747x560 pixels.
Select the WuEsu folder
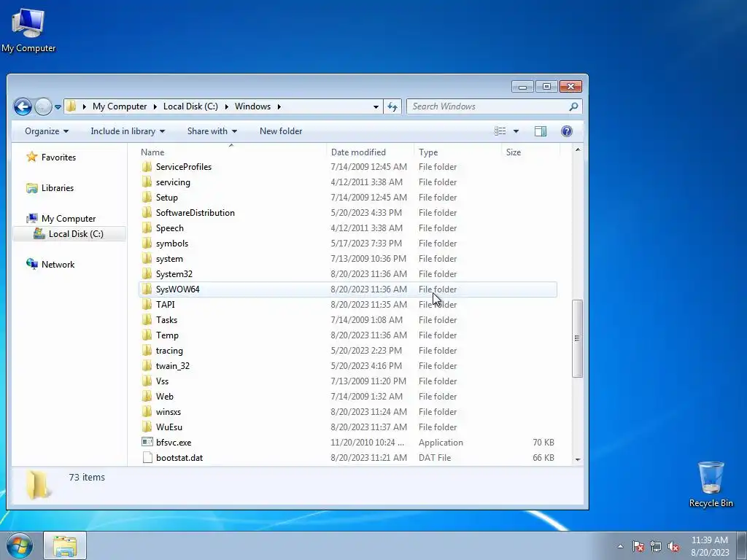click(x=169, y=427)
